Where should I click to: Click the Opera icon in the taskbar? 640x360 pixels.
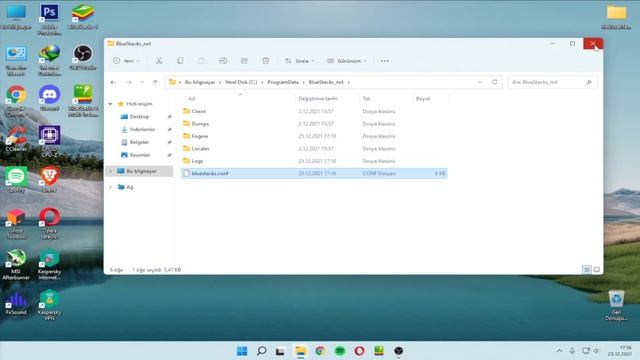coord(359,351)
